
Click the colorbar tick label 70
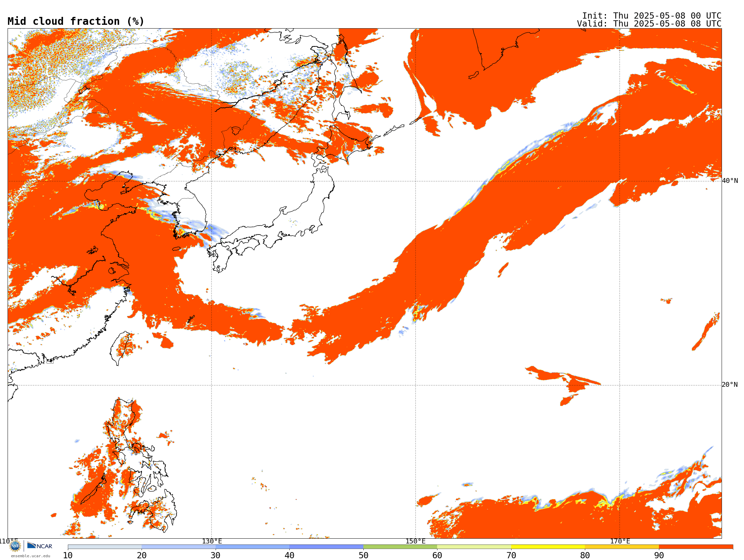pyautogui.click(x=511, y=556)
